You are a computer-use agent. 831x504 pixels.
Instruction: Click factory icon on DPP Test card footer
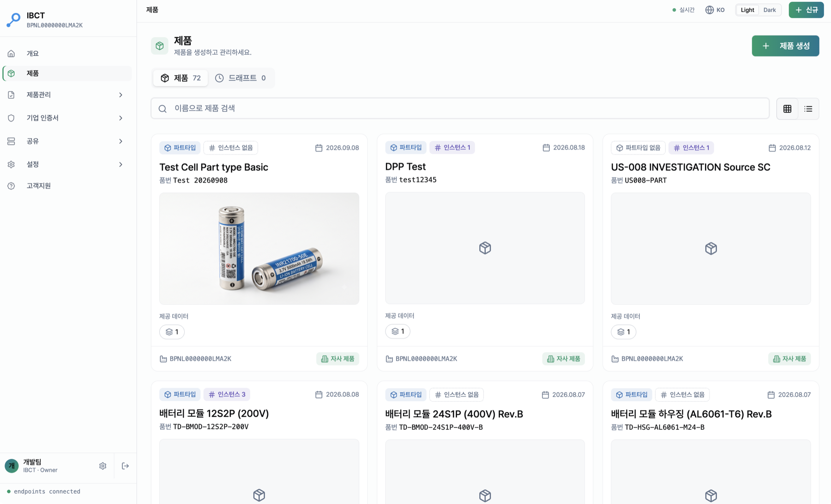[x=389, y=359]
